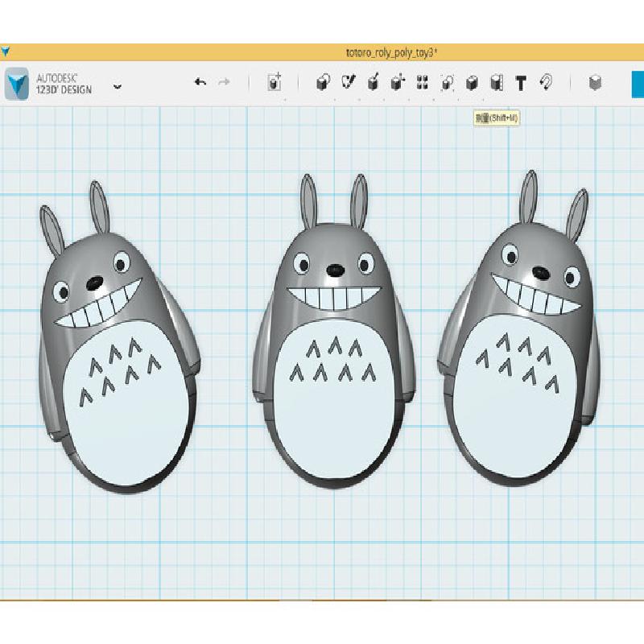The image size is (644, 644).
Task: Toggle the Snap magnet tool
Action: coord(547,82)
